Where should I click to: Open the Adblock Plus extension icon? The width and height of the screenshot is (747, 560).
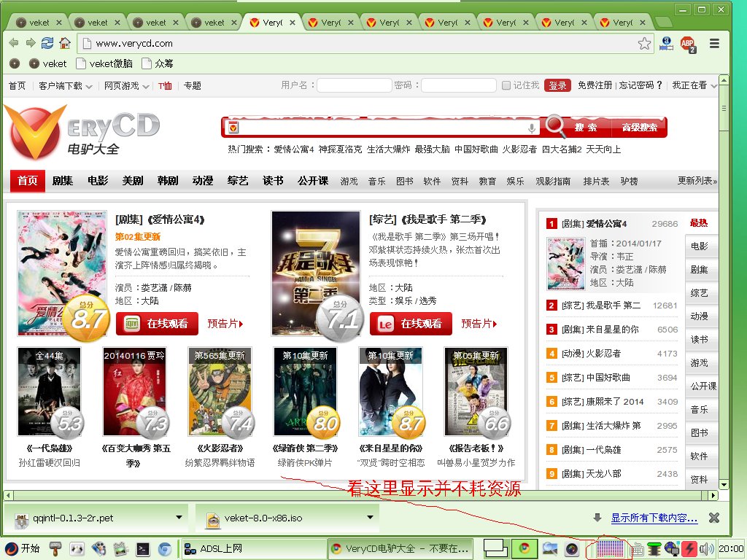(x=687, y=44)
